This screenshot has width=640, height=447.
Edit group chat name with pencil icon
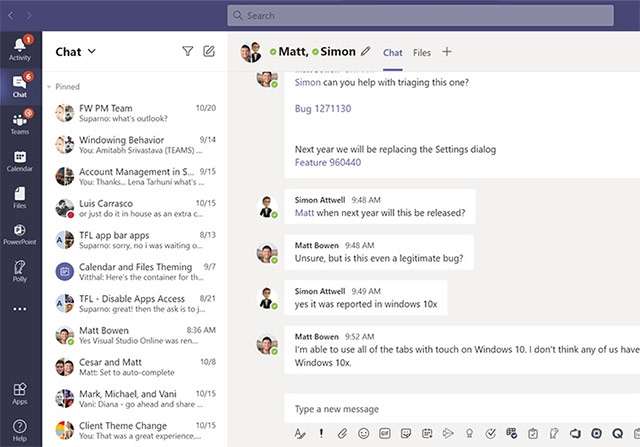[366, 51]
